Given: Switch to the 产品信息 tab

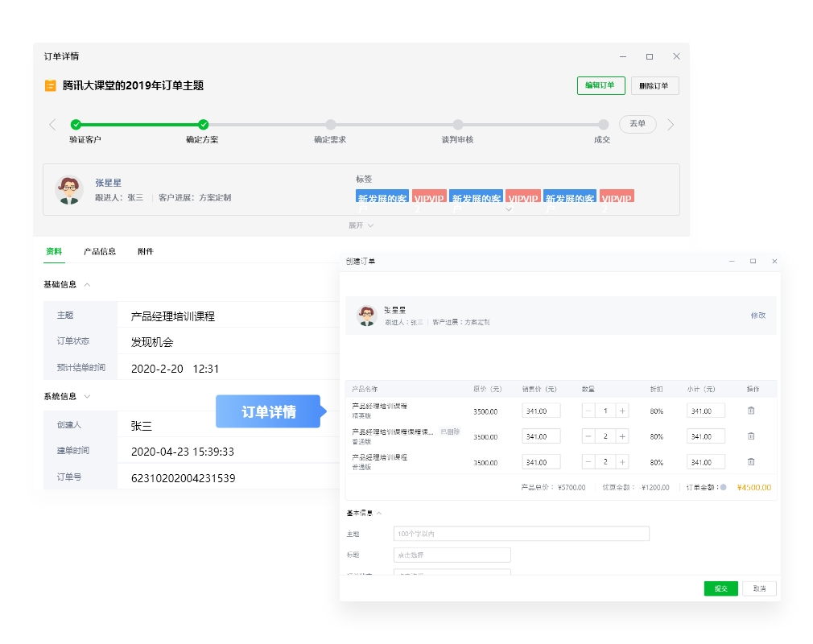Looking at the screenshot, I should pos(100,251).
